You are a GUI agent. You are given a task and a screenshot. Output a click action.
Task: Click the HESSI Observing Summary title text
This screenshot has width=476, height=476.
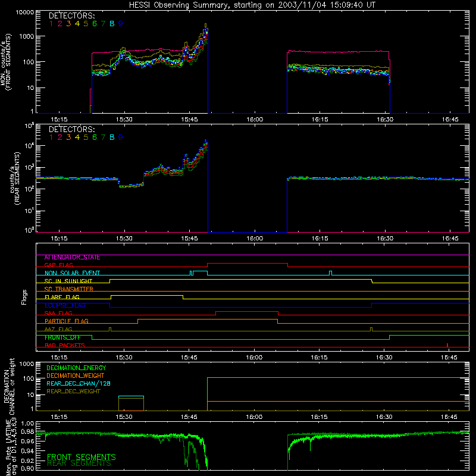pos(252,5)
